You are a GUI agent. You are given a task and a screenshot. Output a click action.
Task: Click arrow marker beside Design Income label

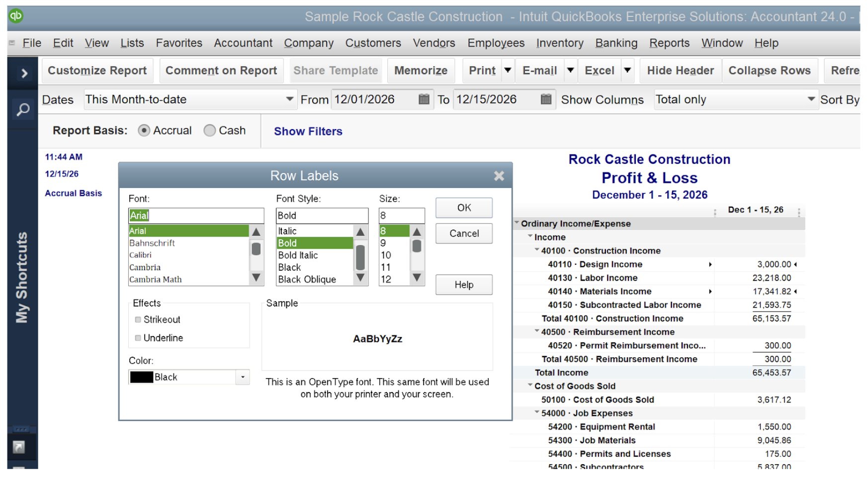tap(710, 264)
